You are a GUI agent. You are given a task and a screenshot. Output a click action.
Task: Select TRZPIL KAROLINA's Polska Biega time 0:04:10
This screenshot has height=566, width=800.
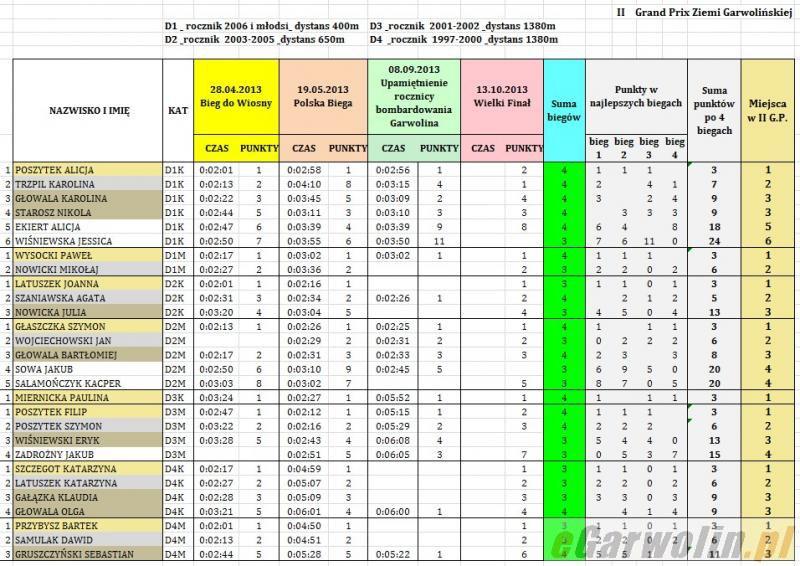coord(304,184)
